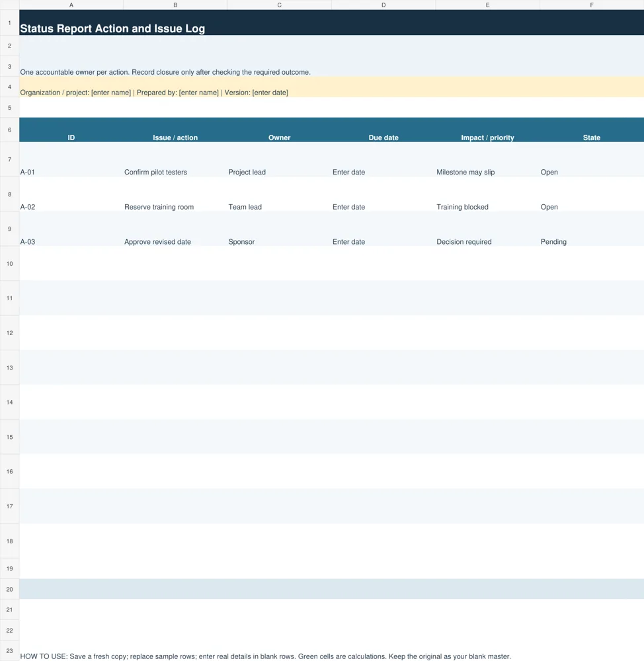This screenshot has width=644, height=661.
Task: Click the 'Due date' header cell
Action: (x=383, y=130)
